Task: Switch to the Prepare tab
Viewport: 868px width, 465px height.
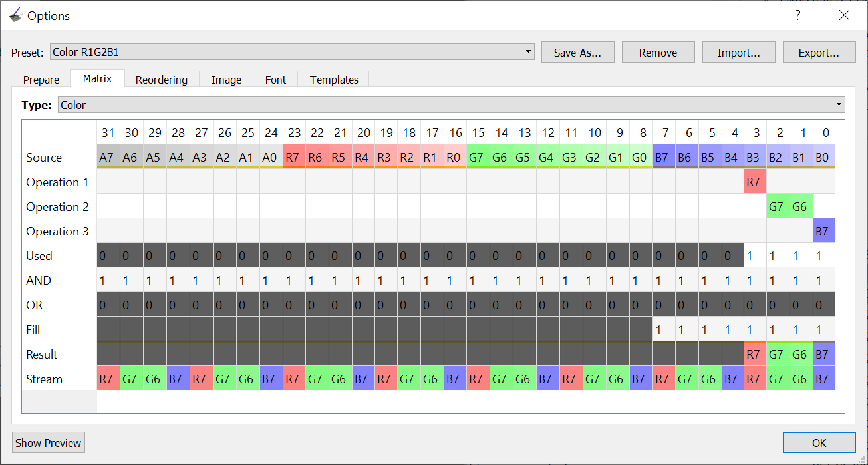Action: coord(41,80)
